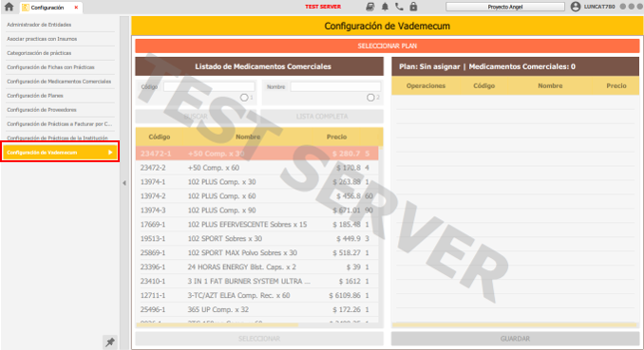Click the padlock lock icon
Image resolution: width=644 pixels, height=350 pixels.
click(413, 7)
